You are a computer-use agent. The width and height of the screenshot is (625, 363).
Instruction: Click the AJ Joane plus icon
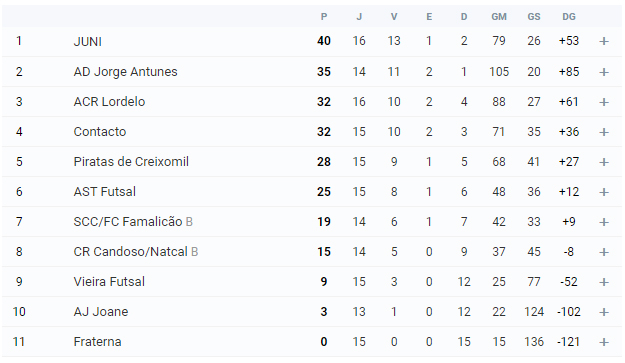pos(603,312)
